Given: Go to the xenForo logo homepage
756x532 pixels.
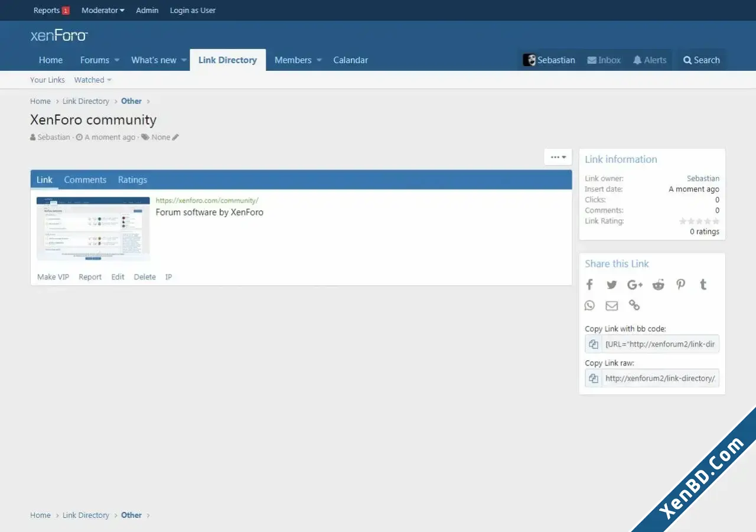Looking at the screenshot, I should point(59,35).
